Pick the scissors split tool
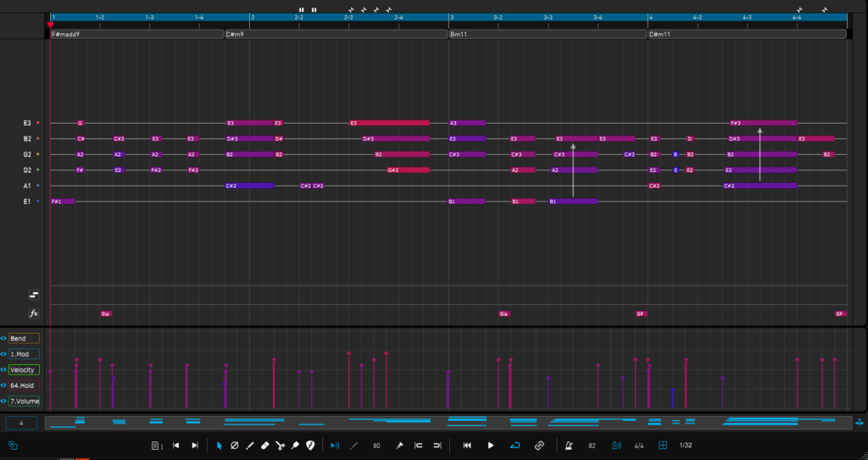The image size is (868, 460). [280, 446]
